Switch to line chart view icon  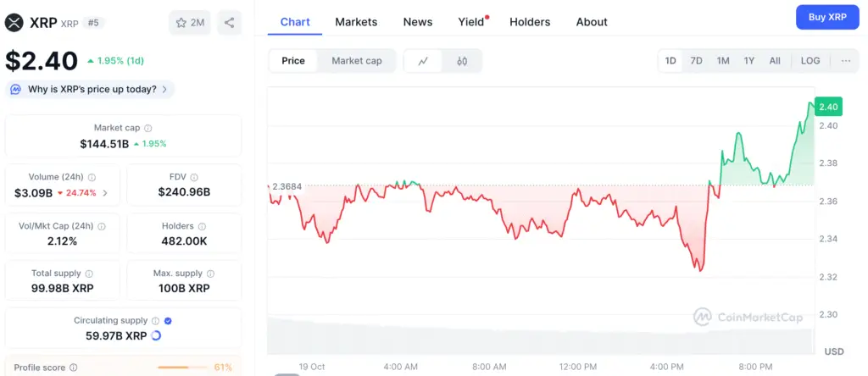click(424, 61)
